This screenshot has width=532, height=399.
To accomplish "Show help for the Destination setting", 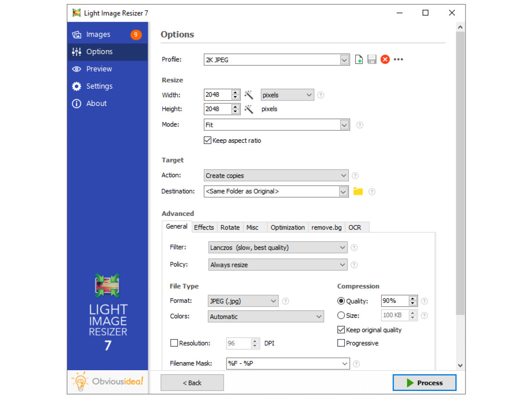I will [x=372, y=192].
